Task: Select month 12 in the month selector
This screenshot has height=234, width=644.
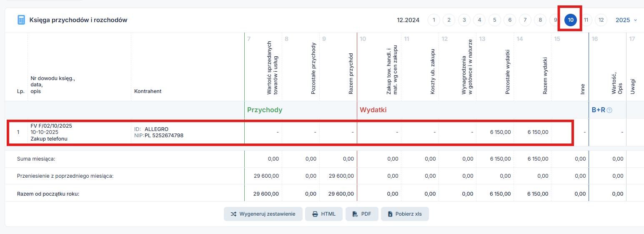Action: pos(601,20)
